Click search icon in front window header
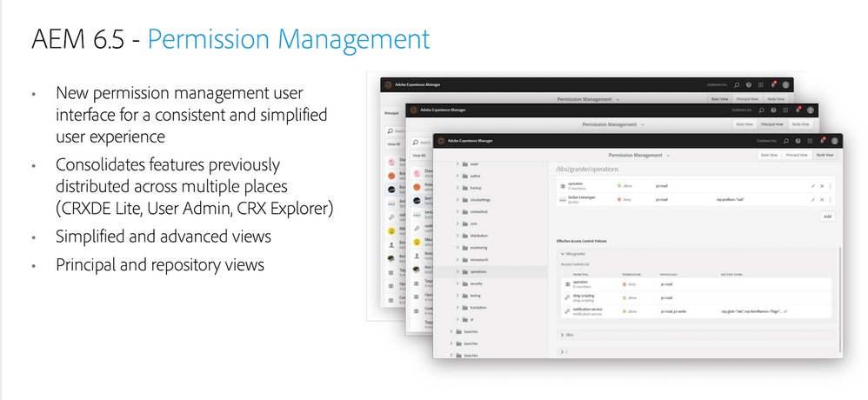The width and height of the screenshot is (868, 400). click(785, 141)
